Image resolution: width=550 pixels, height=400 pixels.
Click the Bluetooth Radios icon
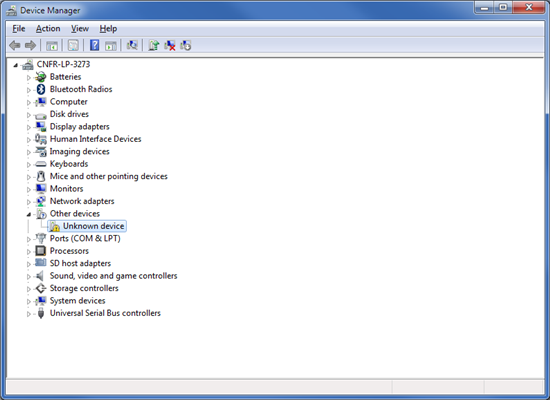pos(41,89)
